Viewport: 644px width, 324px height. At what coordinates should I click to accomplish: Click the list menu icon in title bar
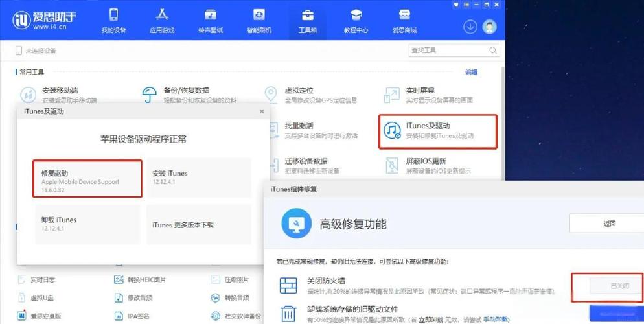coord(466,5)
